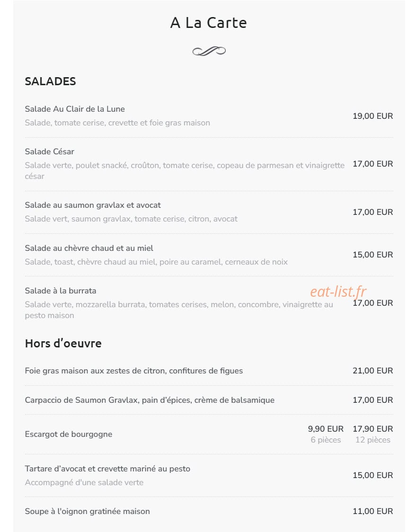Select Salade au chèvre chaud et au miel
Image resolution: width=415 pixels, height=532 pixels.
click(89, 248)
